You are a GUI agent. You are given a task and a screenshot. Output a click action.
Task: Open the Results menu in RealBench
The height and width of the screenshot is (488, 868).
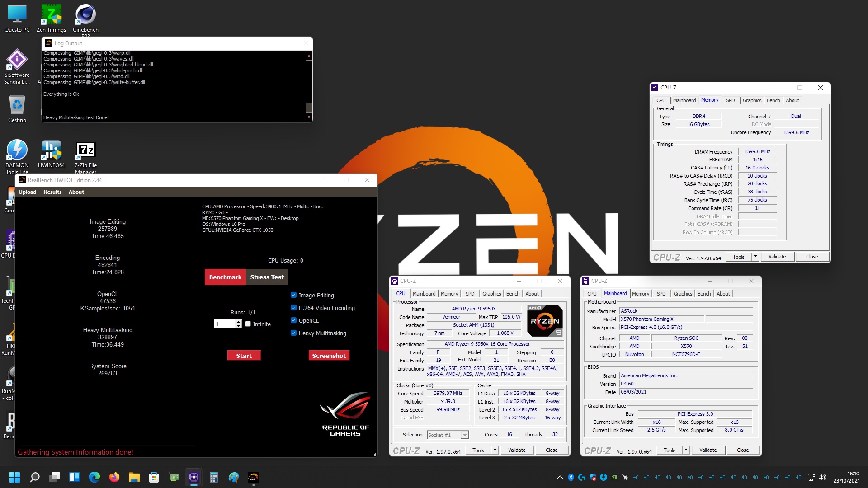52,192
